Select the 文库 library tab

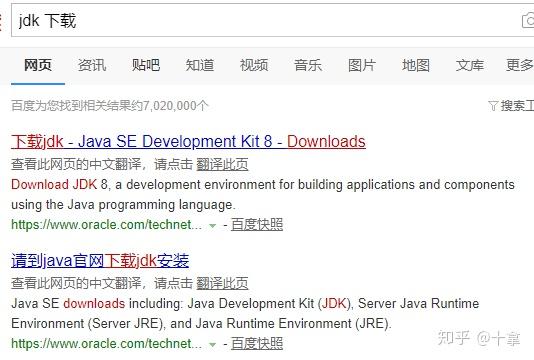[x=470, y=65]
